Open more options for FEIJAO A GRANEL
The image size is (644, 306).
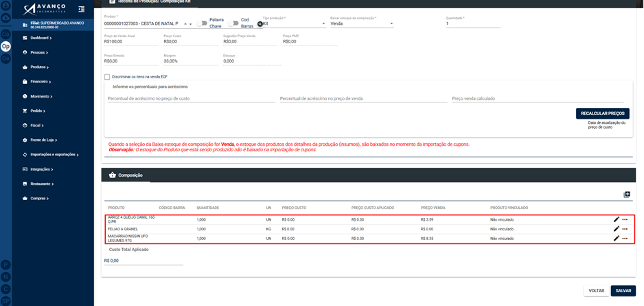click(625, 229)
